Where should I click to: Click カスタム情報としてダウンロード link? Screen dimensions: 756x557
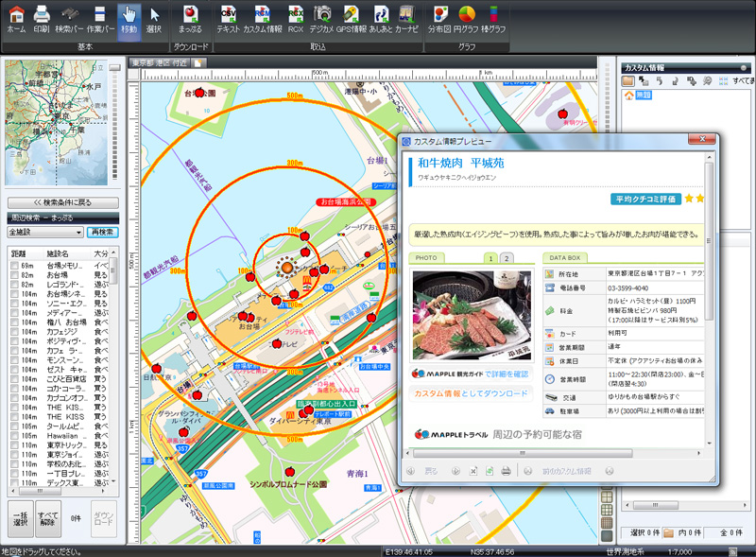[x=471, y=393]
